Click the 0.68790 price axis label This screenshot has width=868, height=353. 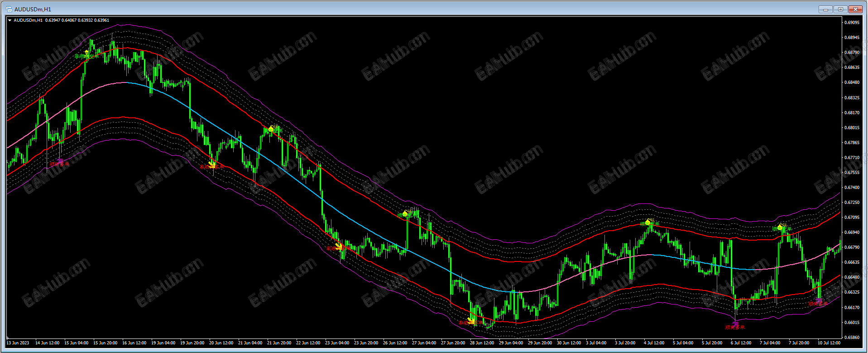(852, 53)
